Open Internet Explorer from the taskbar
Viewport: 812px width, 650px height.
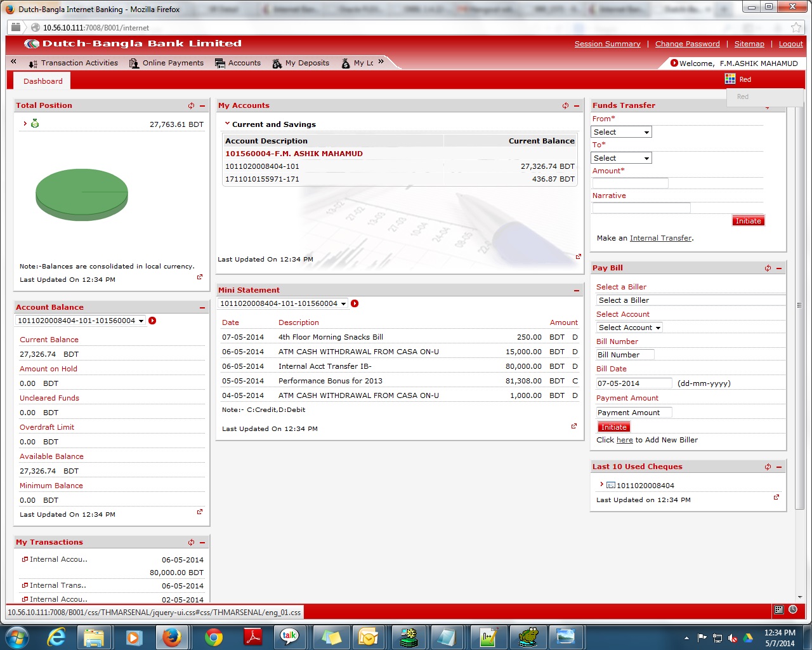[x=57, y=637]
